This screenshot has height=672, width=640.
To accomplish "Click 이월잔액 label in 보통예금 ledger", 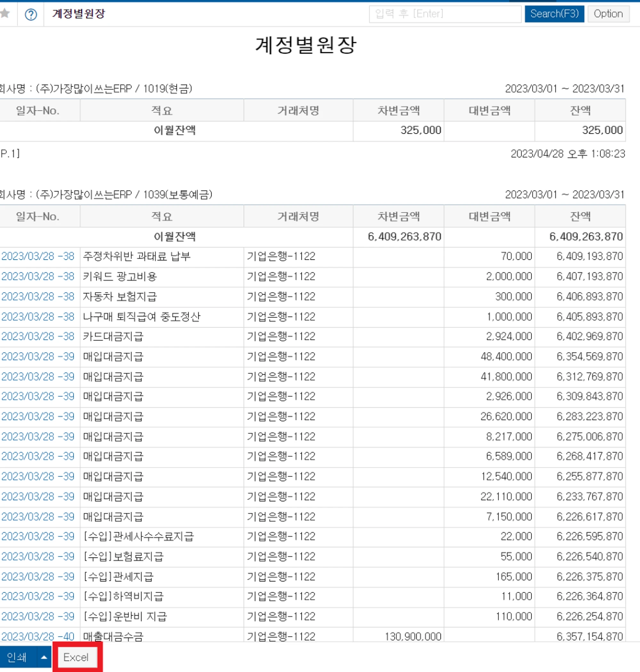I will coord(175,236).
